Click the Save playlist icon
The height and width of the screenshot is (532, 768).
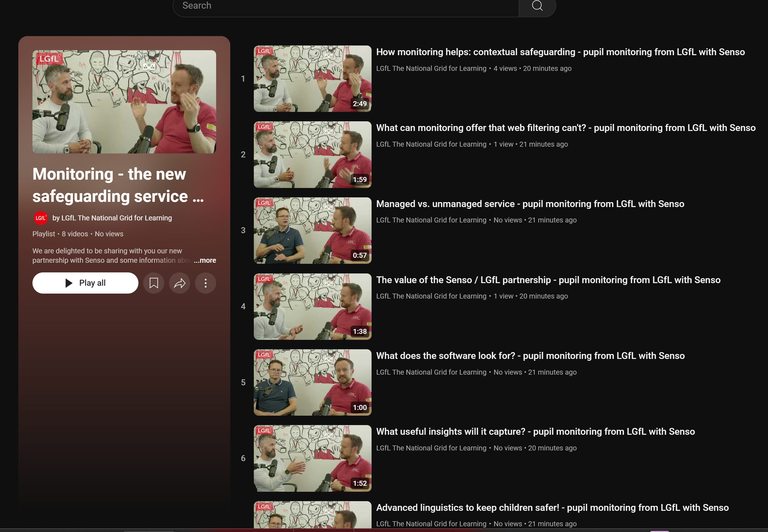154,283
